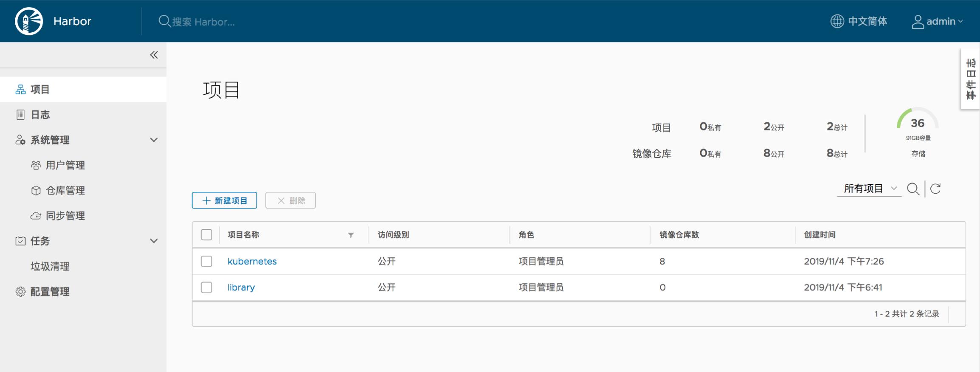Open the admin account dropdown
The width and height of the screenshot is (980, 372).
[x=938, y=21]
